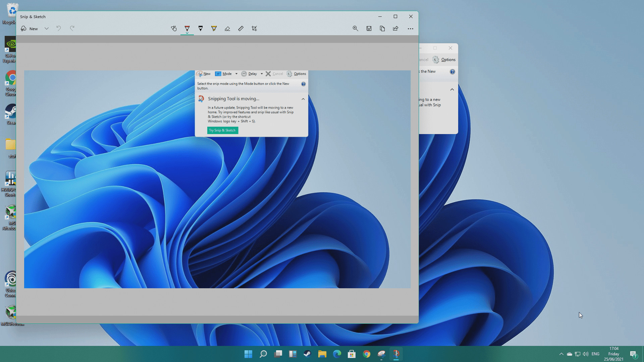Click the Help icon in Snipping Tool window
Image resolution: width=644 pixels, height=362 pixels.
452,72
